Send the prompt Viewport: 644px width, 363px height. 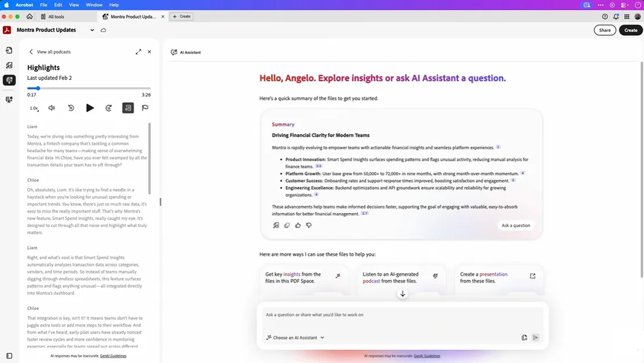tap(535, 337)
